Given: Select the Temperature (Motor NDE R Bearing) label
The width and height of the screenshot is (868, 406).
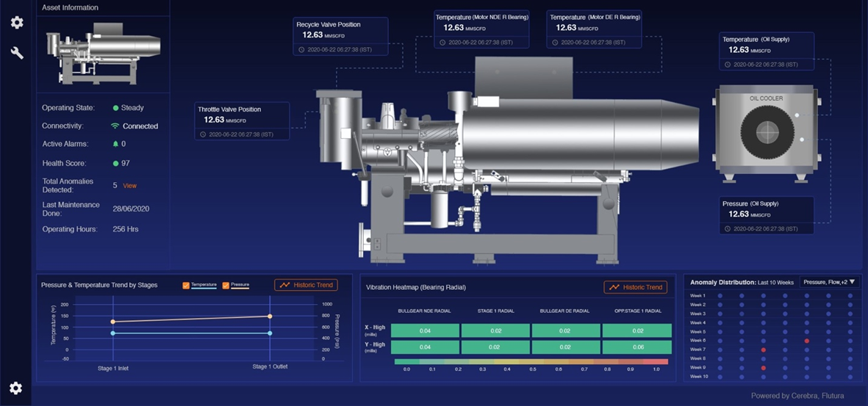Looking at the screenshot, I should (481, 17).
